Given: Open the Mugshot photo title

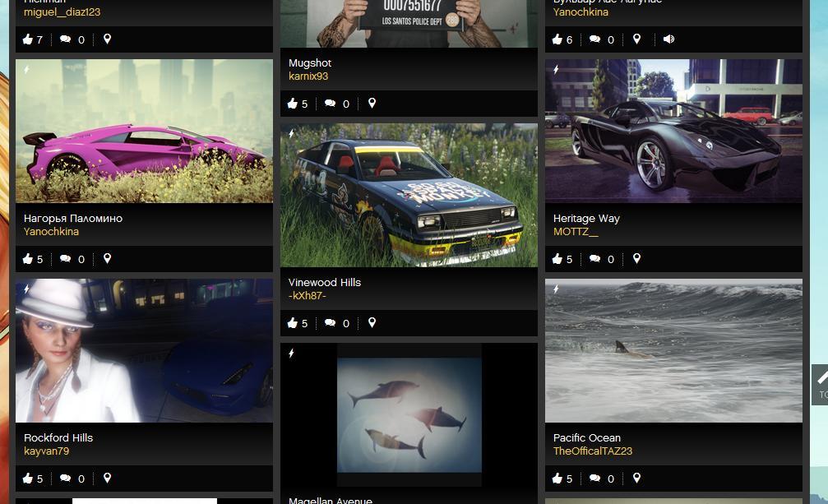Looking at the screenshot, I should [310, 62].
